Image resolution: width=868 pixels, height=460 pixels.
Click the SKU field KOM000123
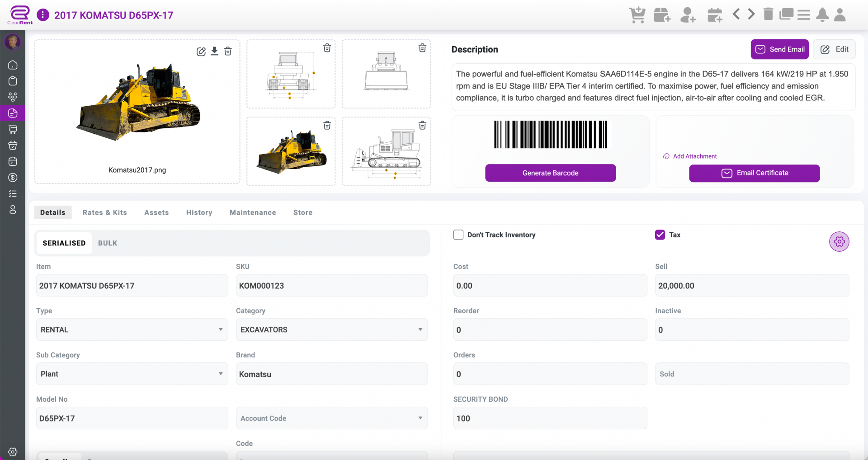pyautogui.click(x=332, y=286)
